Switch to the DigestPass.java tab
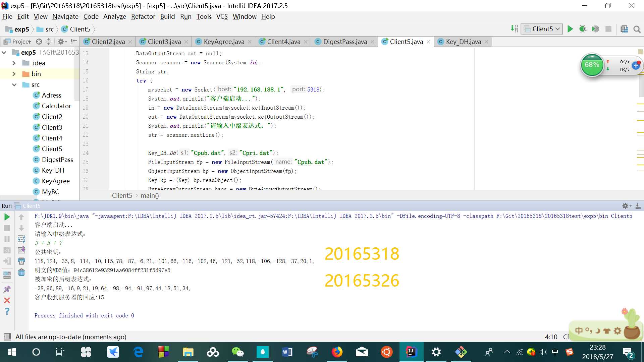644x362 pixels. pos(345,42)
